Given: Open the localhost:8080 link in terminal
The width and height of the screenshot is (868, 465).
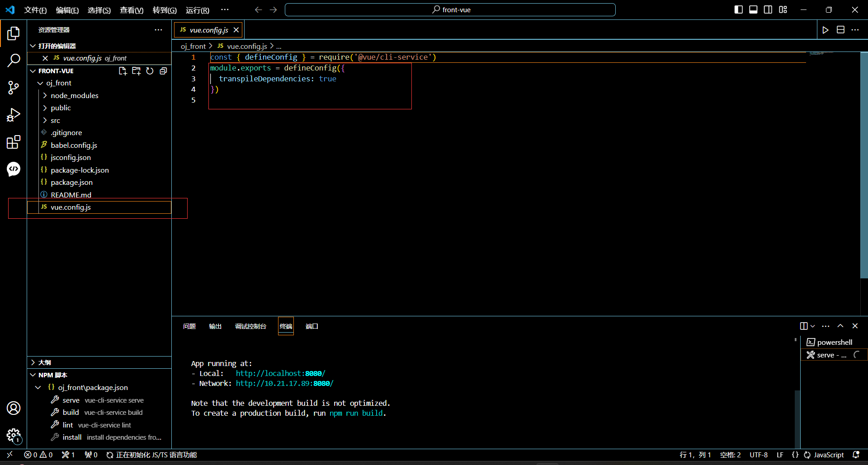Looking at the screenshot, I should point(280,373).
